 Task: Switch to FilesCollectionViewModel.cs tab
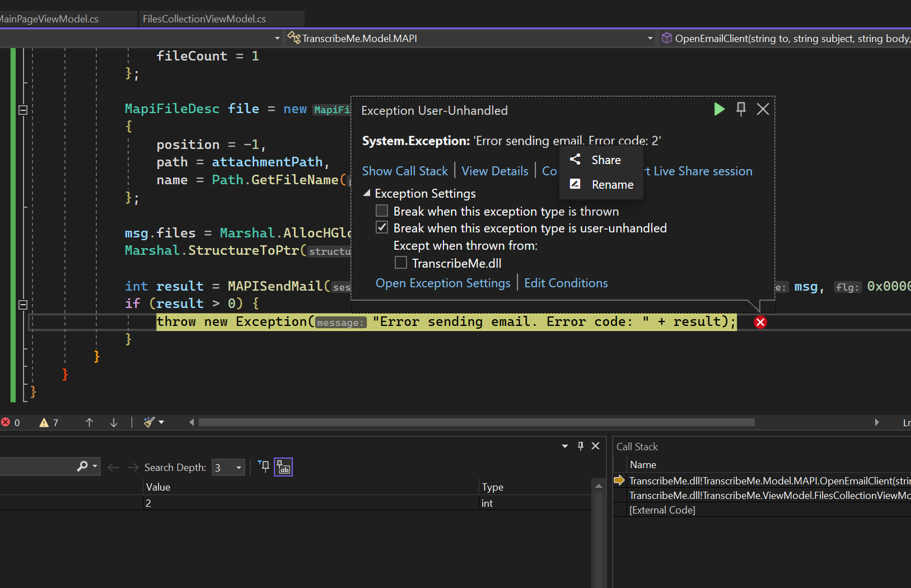204,19
